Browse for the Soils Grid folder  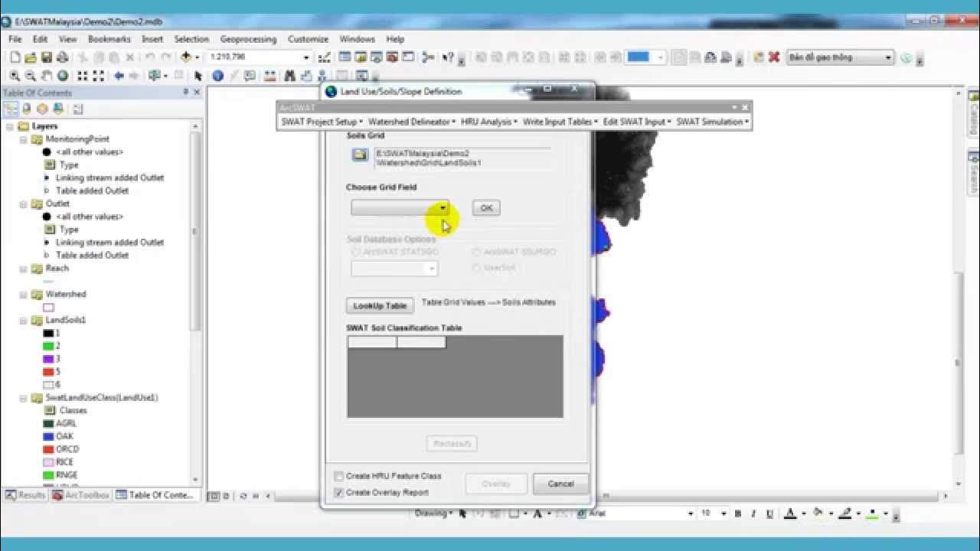[360, 155]
